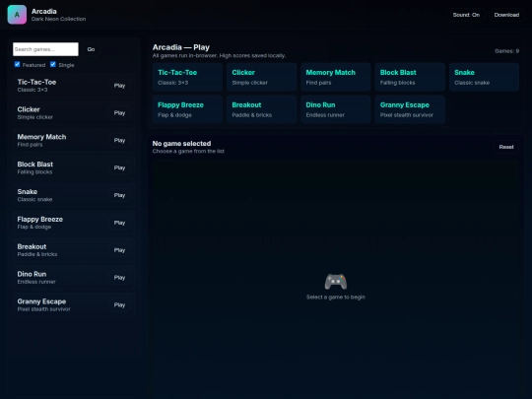Toggle the Sound: On button
532x399 pixels.
[x=466, y=15]
